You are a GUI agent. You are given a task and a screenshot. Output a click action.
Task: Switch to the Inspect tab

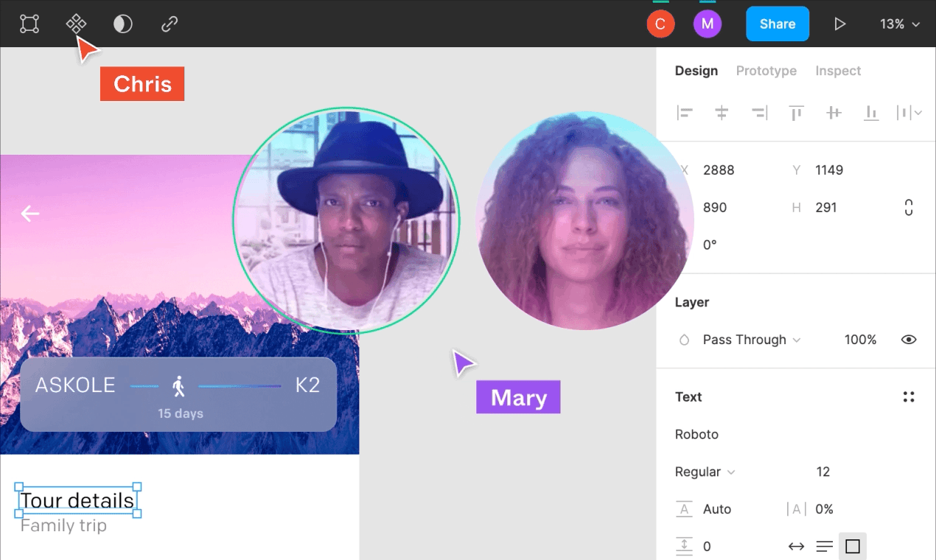tap(838, 71)
